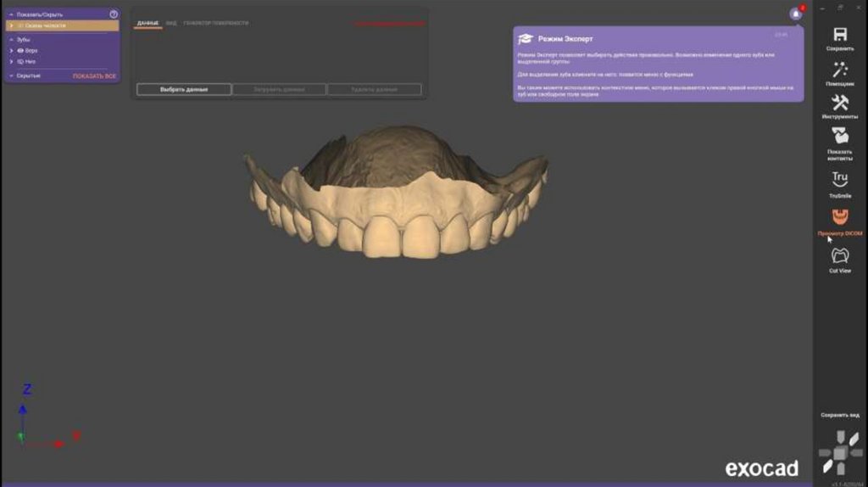Expand the Скрытые section
This screenshot has height=487, width=868.
point(12,76)
